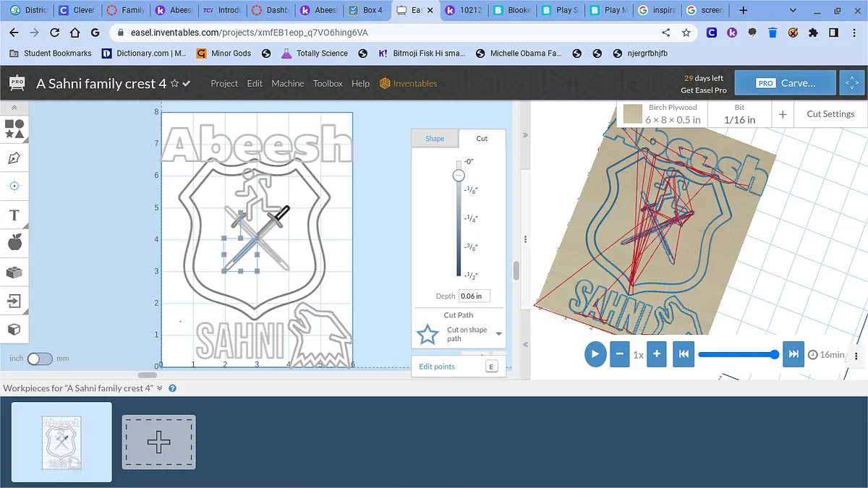The height and width of the screenshot is (488, 868).
Task: Click the tab search dropdown arrow
Action: pos(793,10)
